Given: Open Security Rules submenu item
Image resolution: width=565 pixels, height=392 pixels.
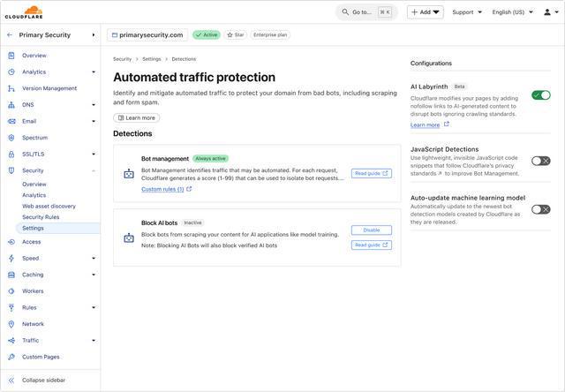Looking at the screenshot, I should coord(41,217).
